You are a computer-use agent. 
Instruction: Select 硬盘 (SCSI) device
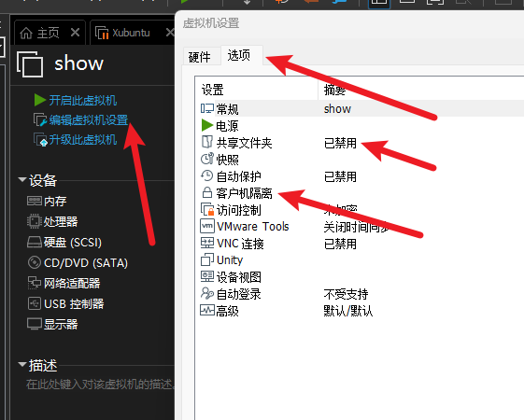(x=73, y=243)
